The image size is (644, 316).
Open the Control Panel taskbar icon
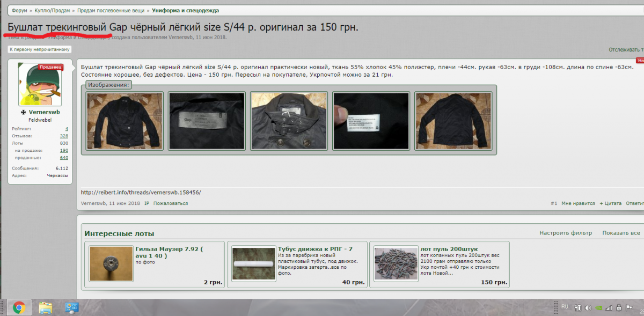71,307
